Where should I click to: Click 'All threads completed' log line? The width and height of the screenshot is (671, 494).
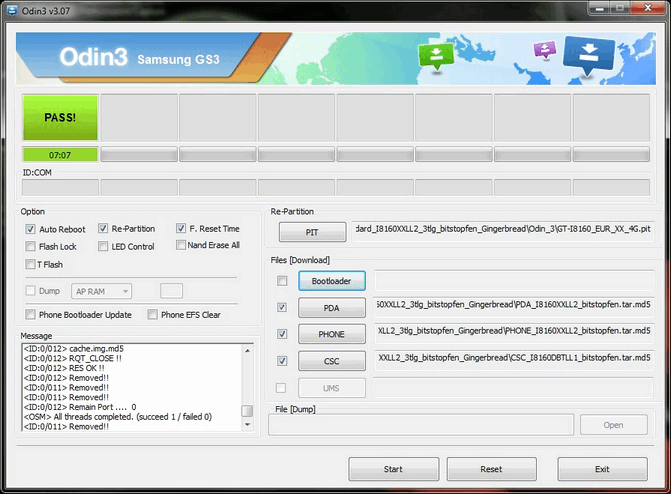pos(118,417)
